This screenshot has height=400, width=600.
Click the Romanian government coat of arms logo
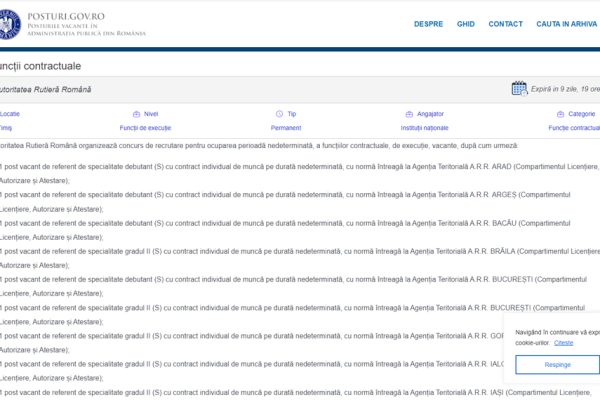(x=10, y=24)
